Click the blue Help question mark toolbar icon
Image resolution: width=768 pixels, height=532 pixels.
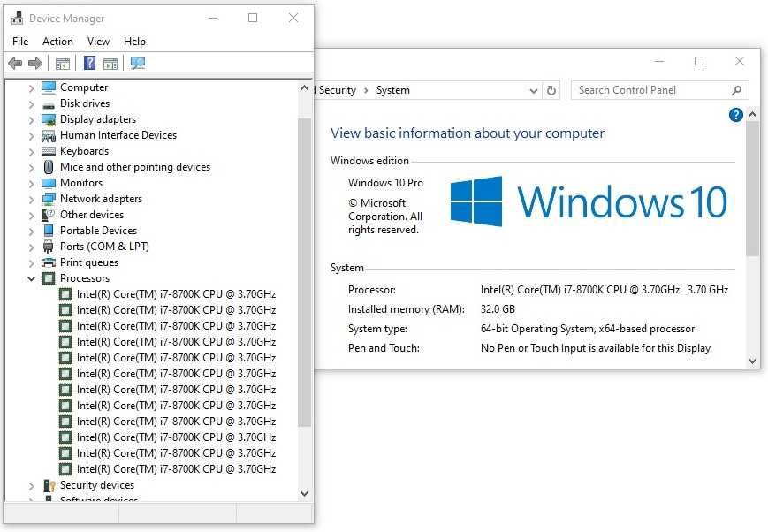89,63
